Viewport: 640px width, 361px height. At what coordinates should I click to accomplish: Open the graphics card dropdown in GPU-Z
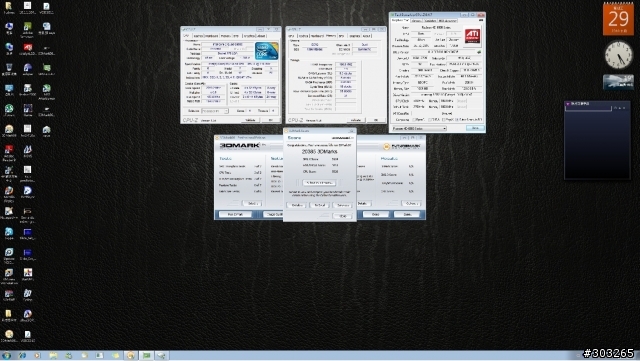click(x=419, y=128)
